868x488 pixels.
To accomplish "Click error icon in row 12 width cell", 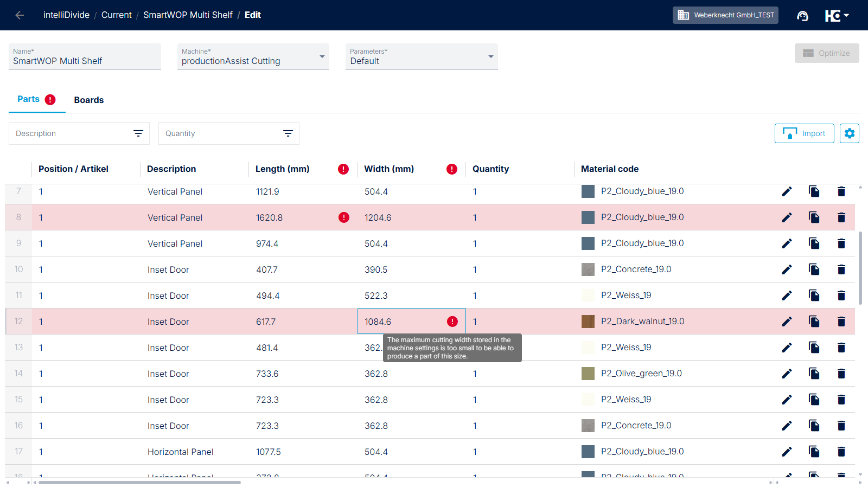I will pos(452,322).
